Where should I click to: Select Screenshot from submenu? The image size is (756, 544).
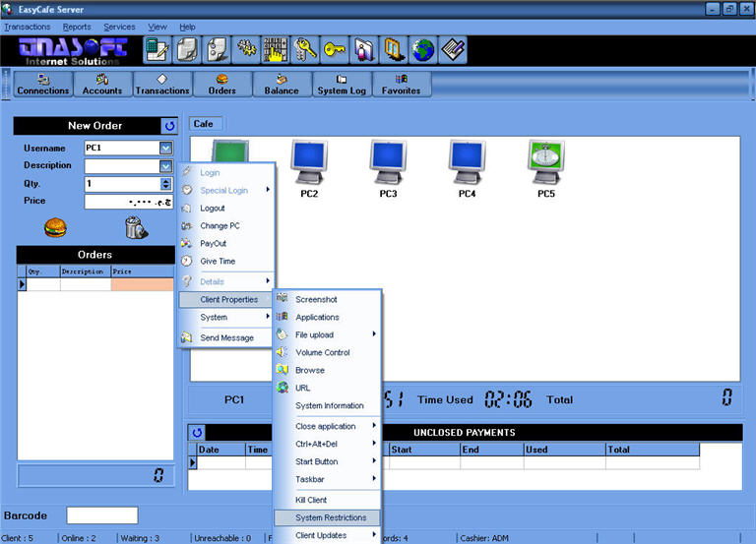point(328,299)
